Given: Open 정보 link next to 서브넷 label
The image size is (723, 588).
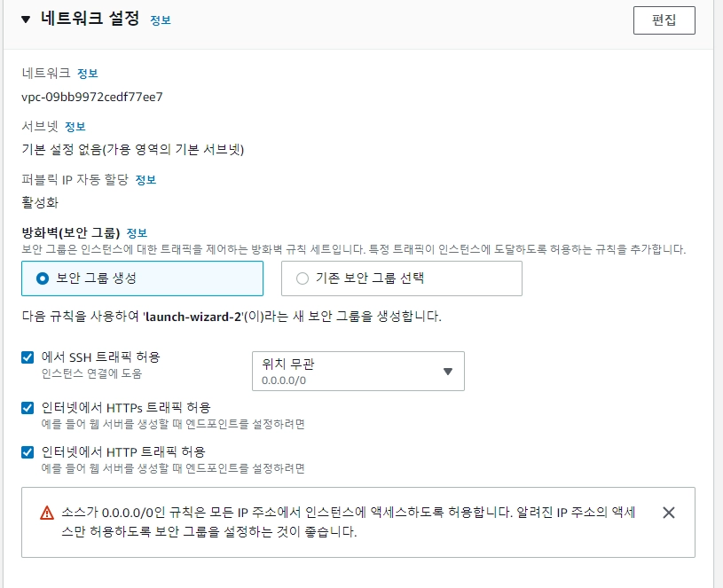Looking at the screenshot, I should point(75,127).
